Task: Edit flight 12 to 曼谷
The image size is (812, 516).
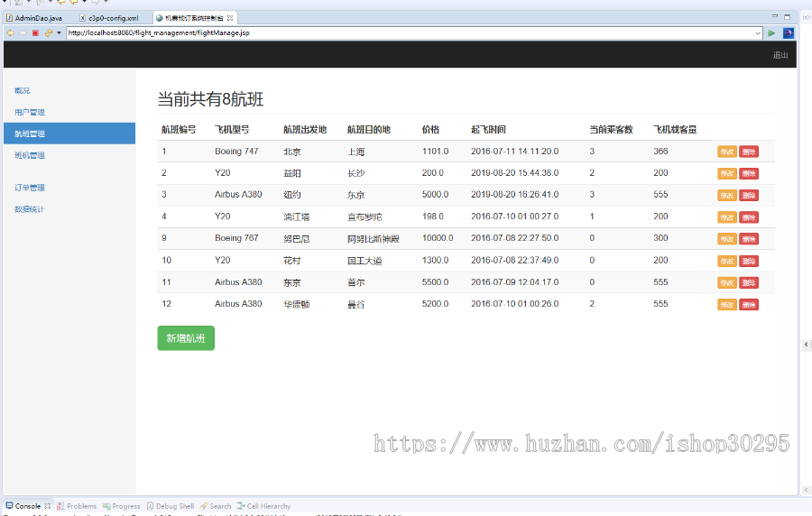Action: click(727, 304)
